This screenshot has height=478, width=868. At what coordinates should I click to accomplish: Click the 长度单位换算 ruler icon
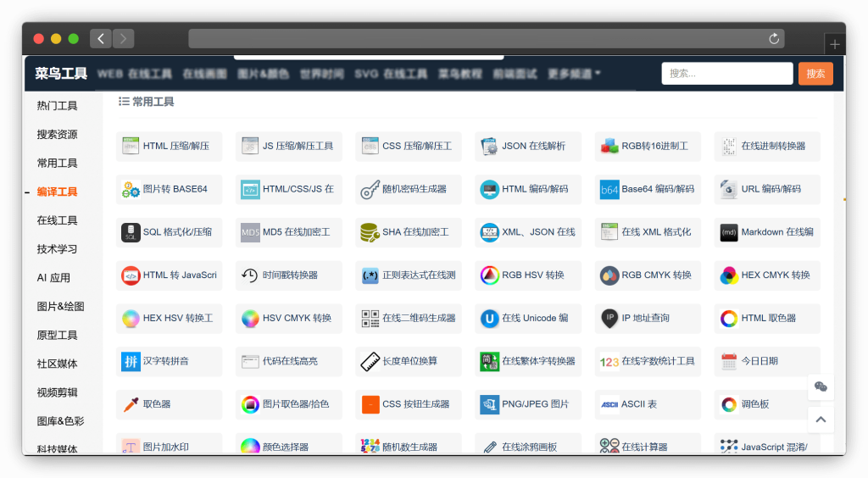370,361
